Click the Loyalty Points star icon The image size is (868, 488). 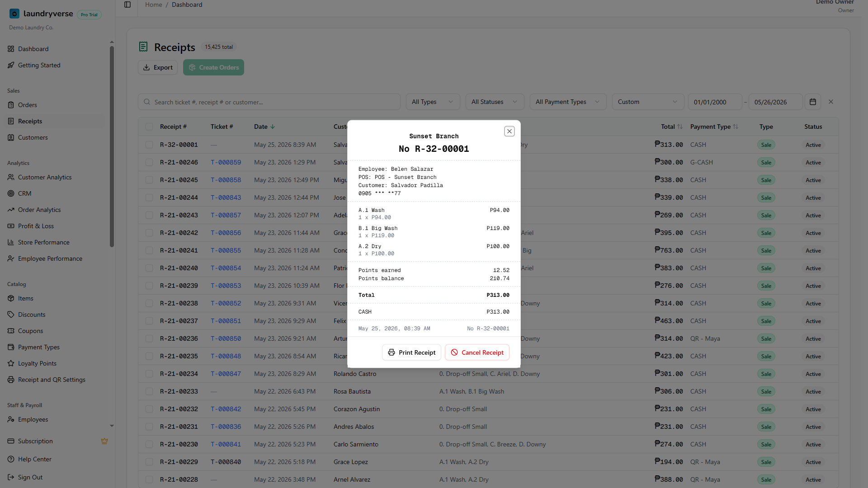click(11, 363)
